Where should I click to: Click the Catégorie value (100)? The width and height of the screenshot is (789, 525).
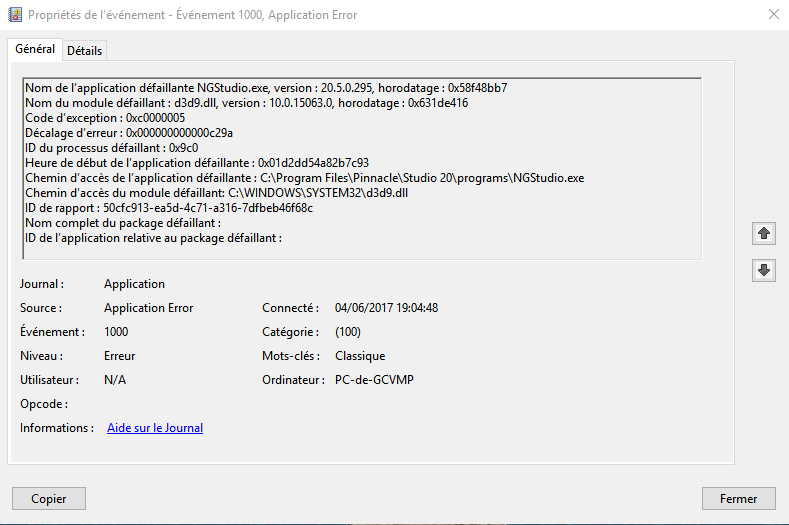pos(348,332)
